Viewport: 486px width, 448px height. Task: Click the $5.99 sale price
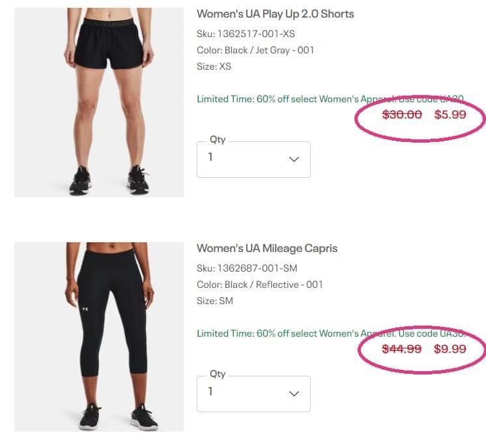(x=450, y=115)
